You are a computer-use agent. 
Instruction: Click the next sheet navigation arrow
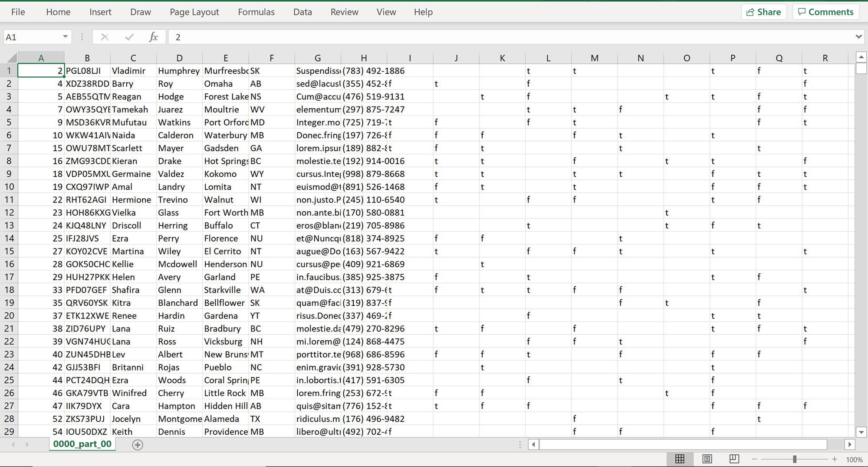pyautogui.click(x=27, y=444)
